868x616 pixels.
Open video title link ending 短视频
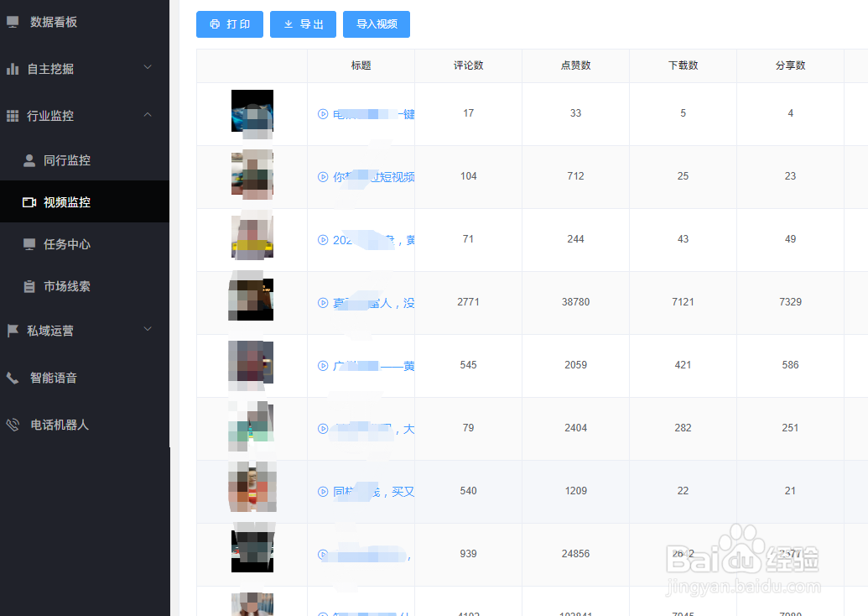pos(373,177)
